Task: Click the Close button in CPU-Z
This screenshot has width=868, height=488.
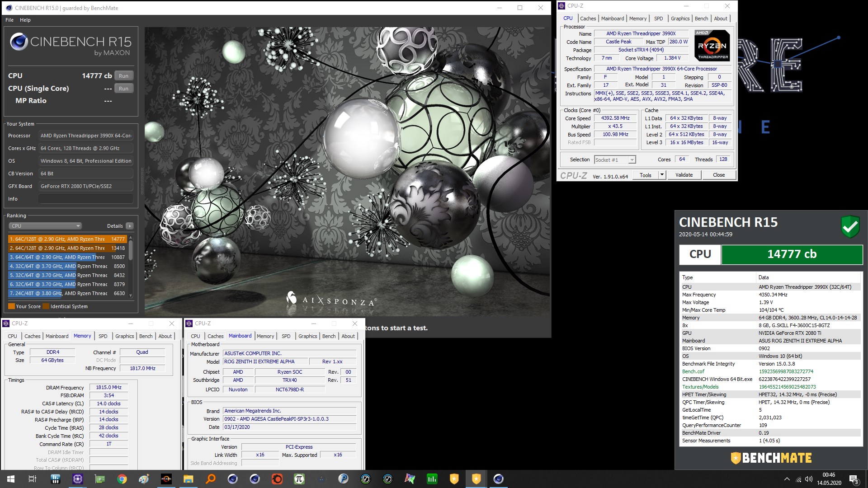Action: click(x=719, y=175)
